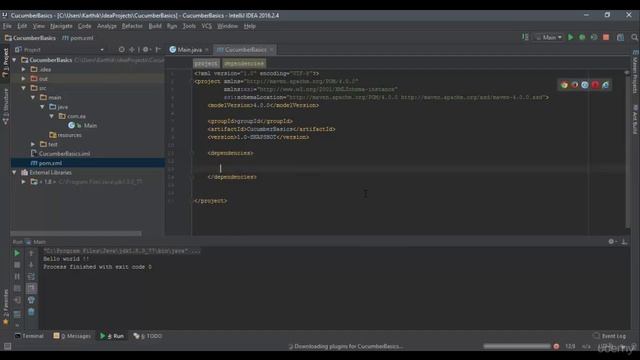Cancel the plugin download with red button

pos(556,346)
